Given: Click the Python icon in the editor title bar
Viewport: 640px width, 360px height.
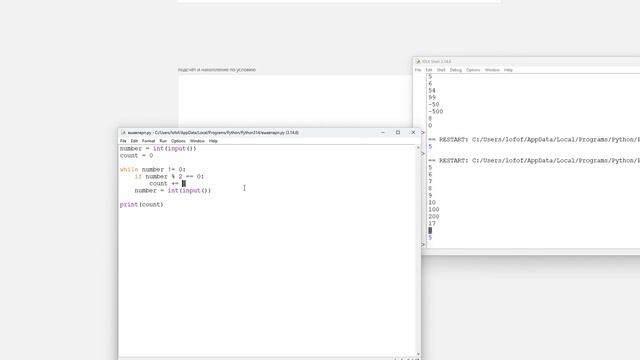Looking at the screenshot, I should (123, 133).
